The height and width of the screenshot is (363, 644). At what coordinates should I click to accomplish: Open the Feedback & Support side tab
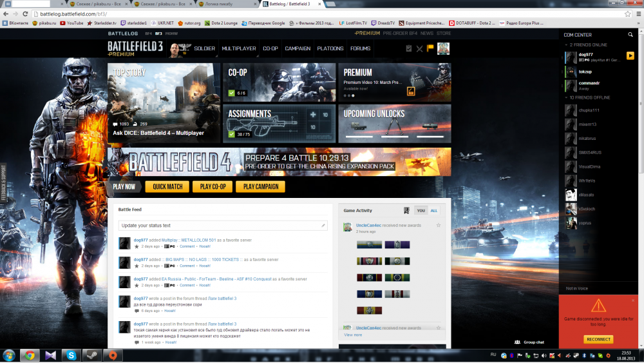coord(4,182)
